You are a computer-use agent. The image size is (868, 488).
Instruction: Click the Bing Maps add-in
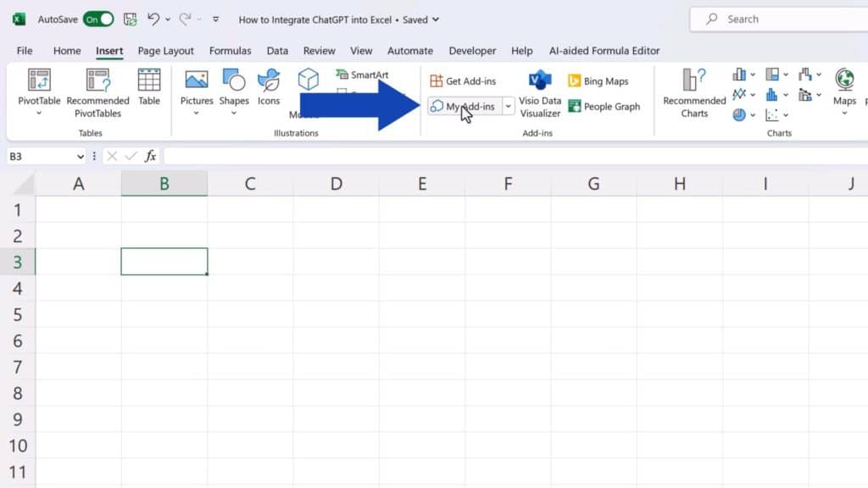pos(598,81)
